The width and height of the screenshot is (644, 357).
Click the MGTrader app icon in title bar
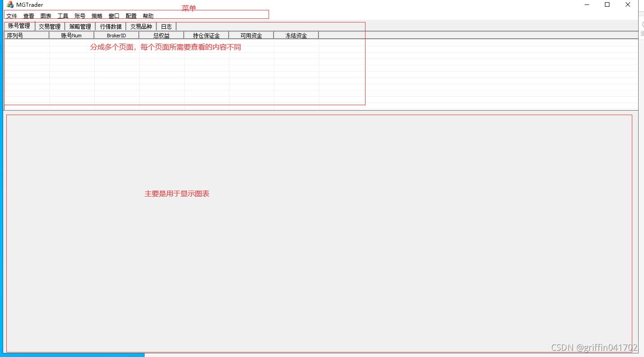[10, 4]
